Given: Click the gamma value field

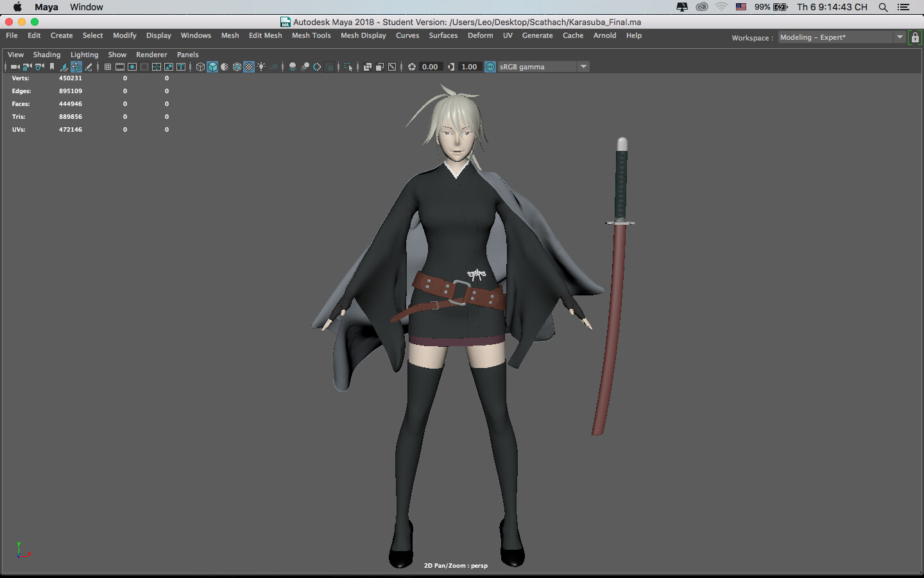Looking at the screenshot, I should pyautogui.click(x=469, y=67).
